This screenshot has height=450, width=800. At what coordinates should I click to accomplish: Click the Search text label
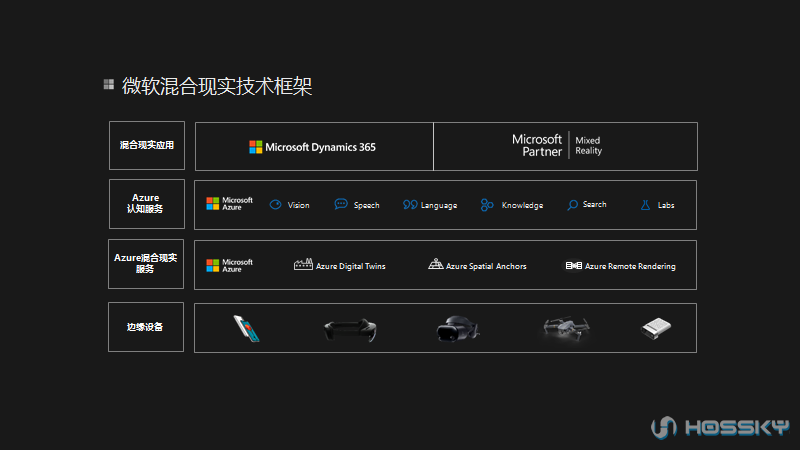594,204
